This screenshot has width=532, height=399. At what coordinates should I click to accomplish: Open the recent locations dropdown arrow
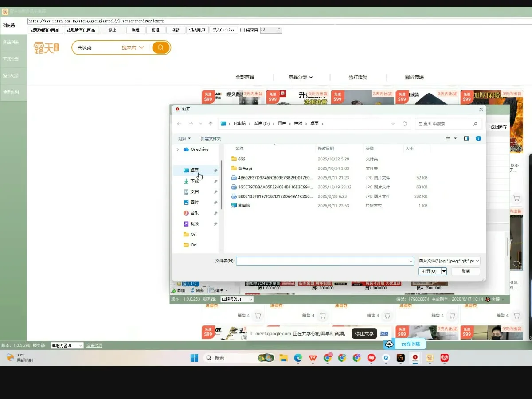pyautogui.click(x=201, y=124)
